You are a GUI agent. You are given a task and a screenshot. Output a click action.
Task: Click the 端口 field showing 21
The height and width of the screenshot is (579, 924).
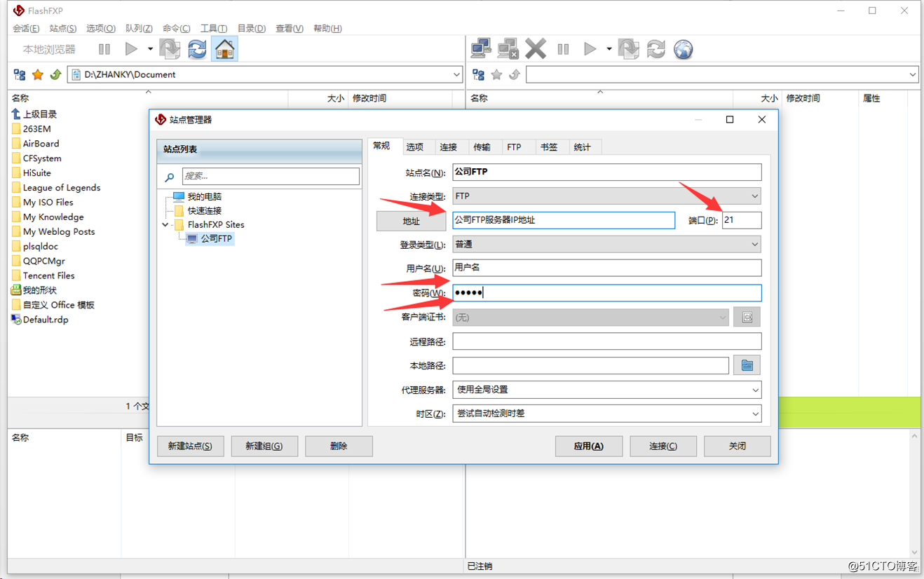click(x=742, y=220)
